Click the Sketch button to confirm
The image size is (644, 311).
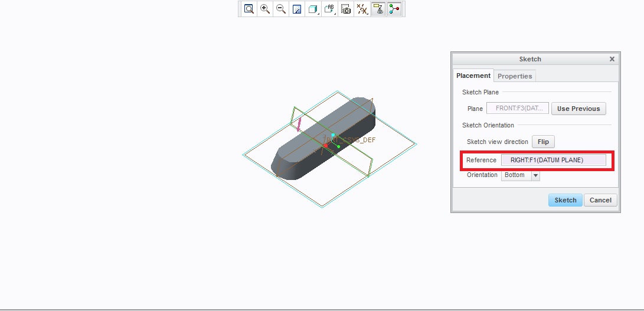tap(565, 200)
